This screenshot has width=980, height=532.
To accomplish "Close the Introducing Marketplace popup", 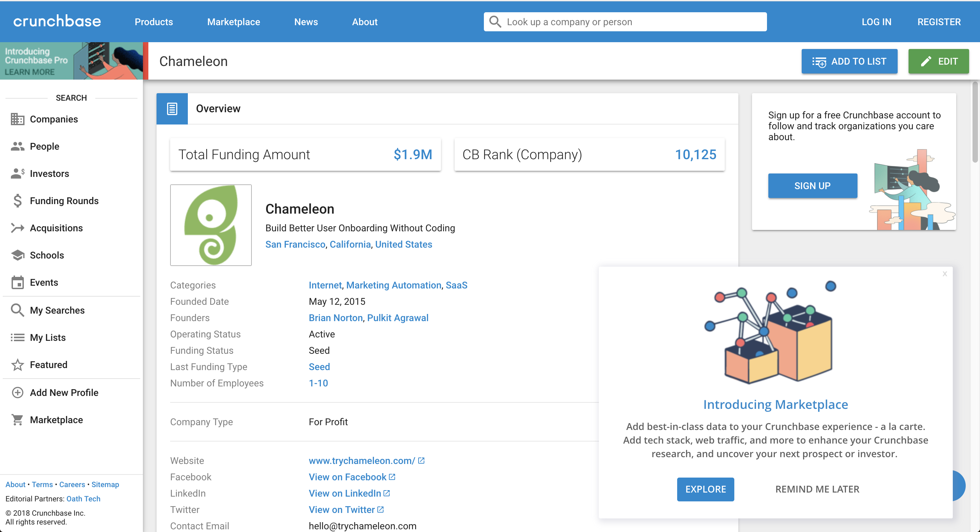I will coord(945,274).
